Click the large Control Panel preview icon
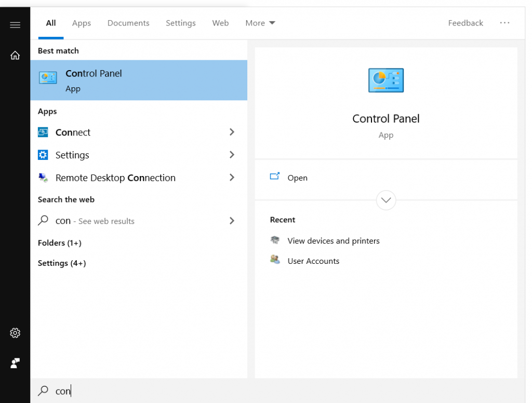 pyautogui.click(x=386, y=80)
